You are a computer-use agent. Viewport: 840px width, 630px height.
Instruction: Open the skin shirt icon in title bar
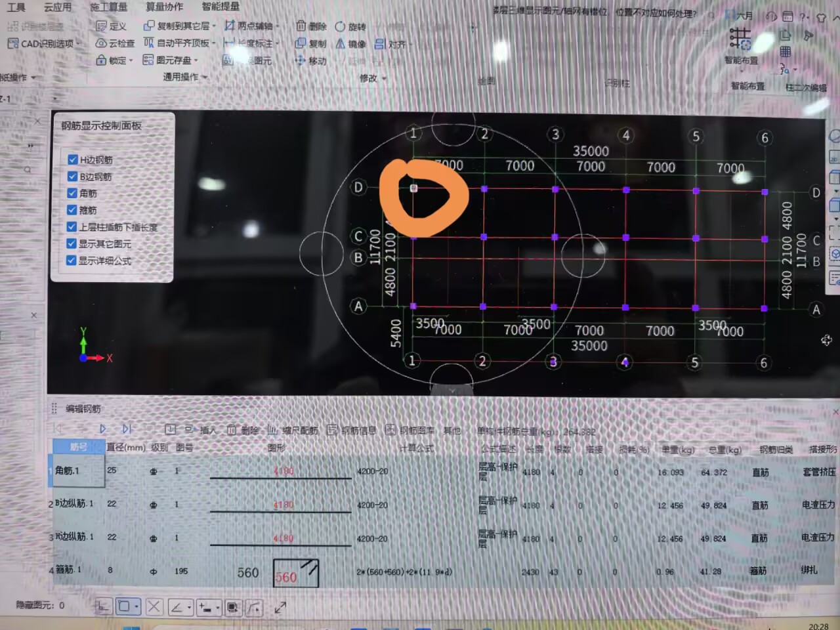821,17
